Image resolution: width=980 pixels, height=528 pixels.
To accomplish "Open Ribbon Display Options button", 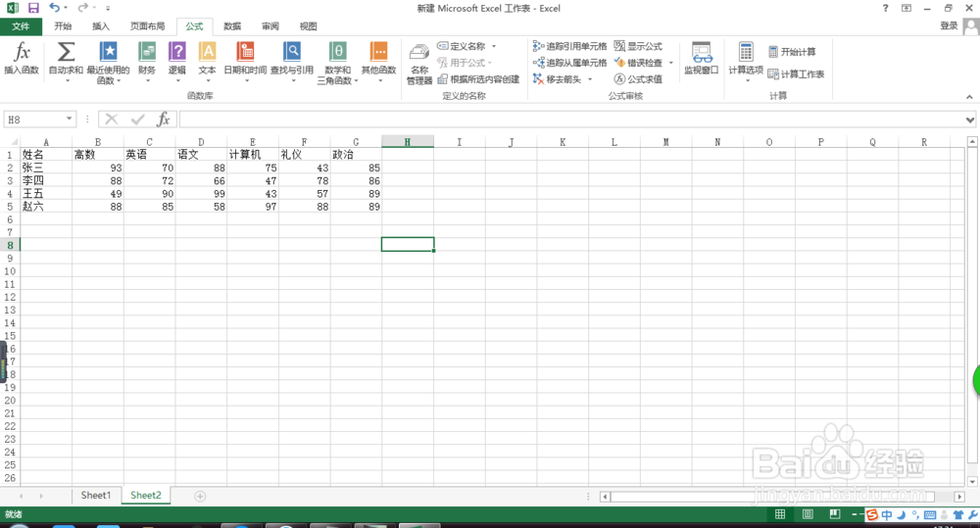I will coord(906,8).
